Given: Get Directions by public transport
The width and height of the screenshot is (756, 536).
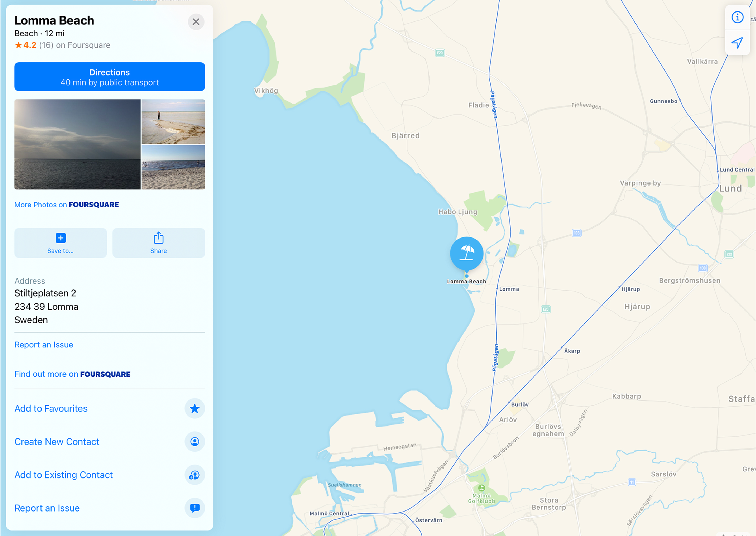Looking at the screenshot, I should point(109,77).
